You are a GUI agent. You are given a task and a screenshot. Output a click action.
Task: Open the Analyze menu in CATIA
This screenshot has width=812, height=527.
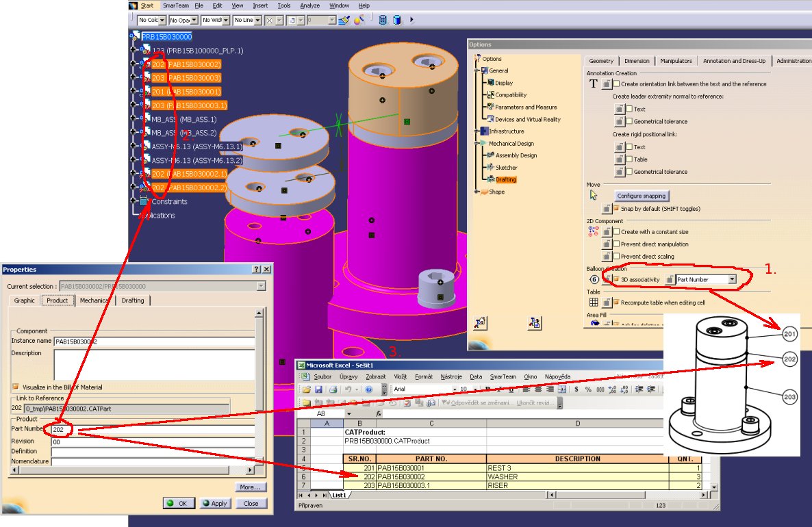point(309,5)
